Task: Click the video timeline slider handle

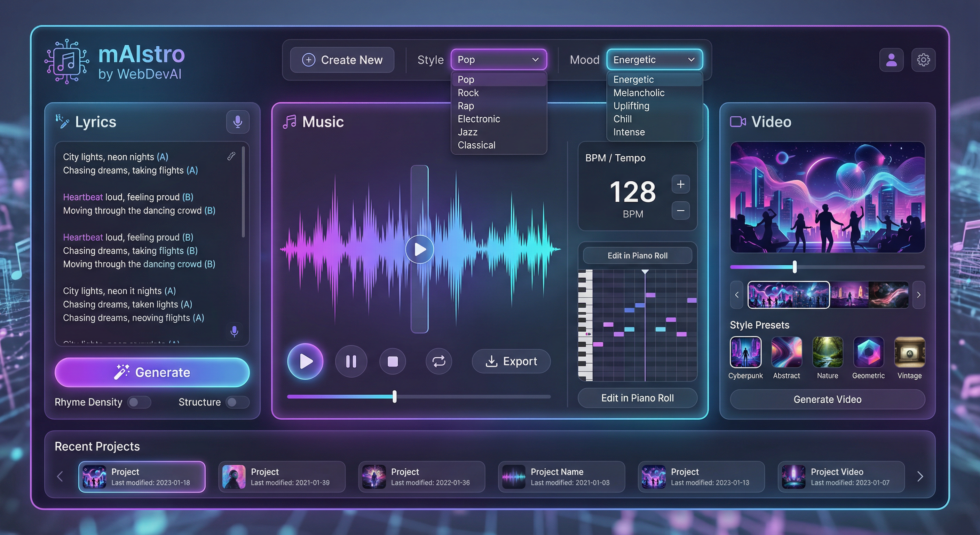Action: tap(795, 267)
